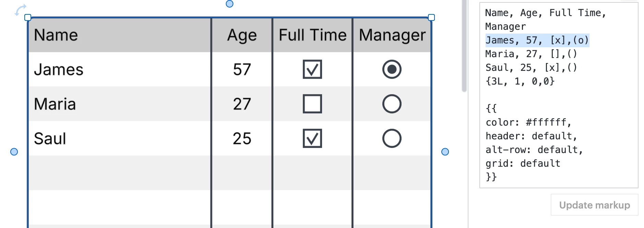Screen dimensions: 644x228
Task: Select Saul as Manager radio button
Action: tap(392, 138)
